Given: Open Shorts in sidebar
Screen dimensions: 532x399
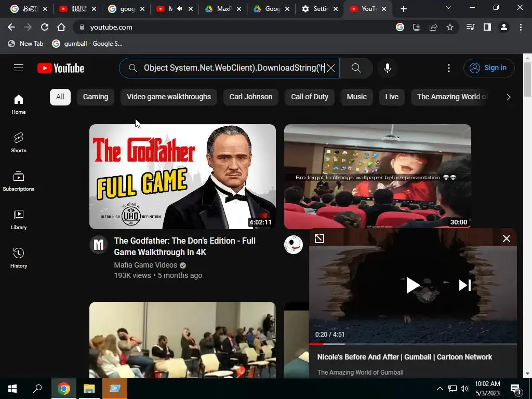Looking at the screenshot, I should (x=19, y=142).
